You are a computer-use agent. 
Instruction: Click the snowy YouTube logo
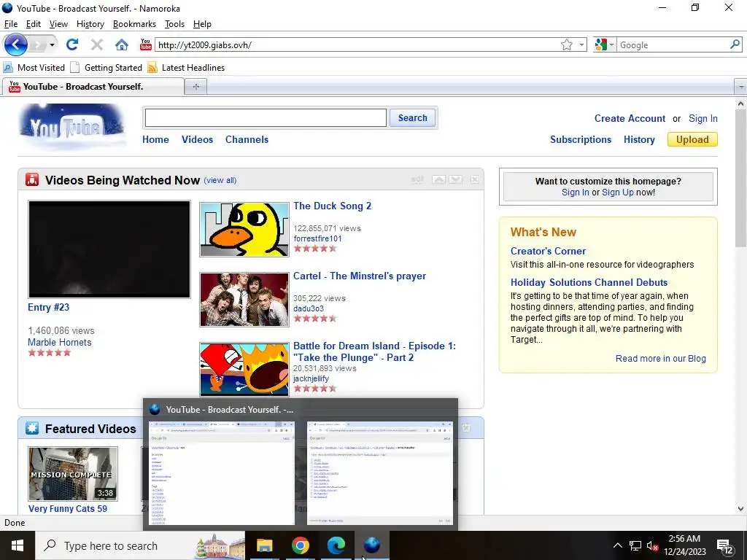(72, 127)
